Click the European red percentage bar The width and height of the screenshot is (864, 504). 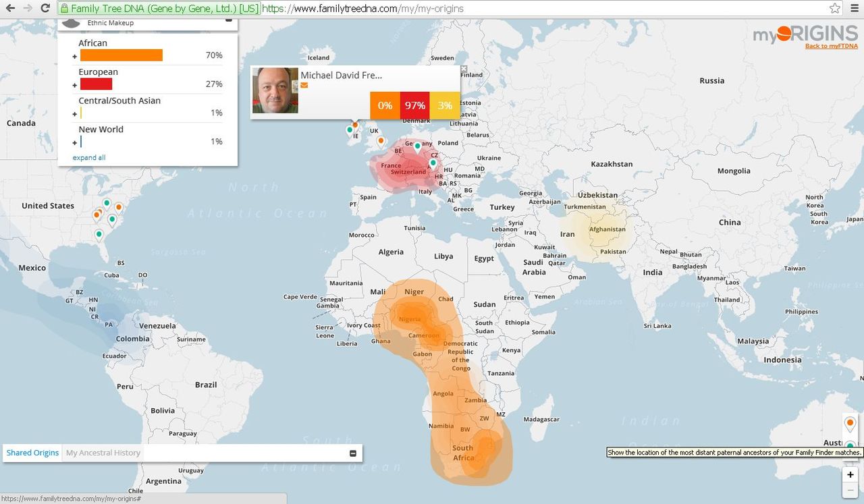pos(96,84)
